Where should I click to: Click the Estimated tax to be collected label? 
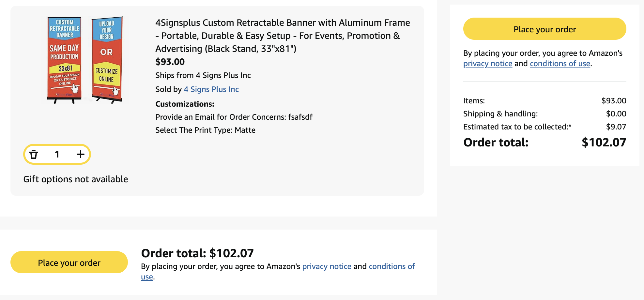pos(517,127)
